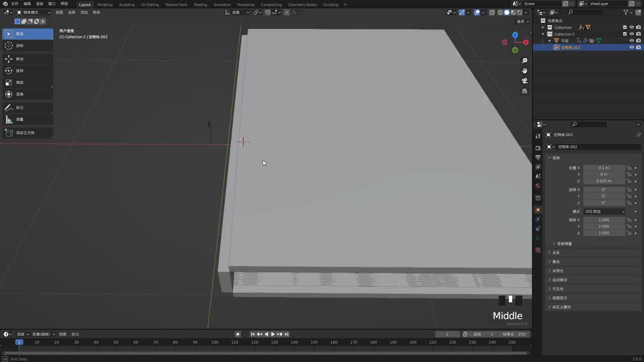Switch to the Shading workspace tab
644x362 pixels.
200,5
